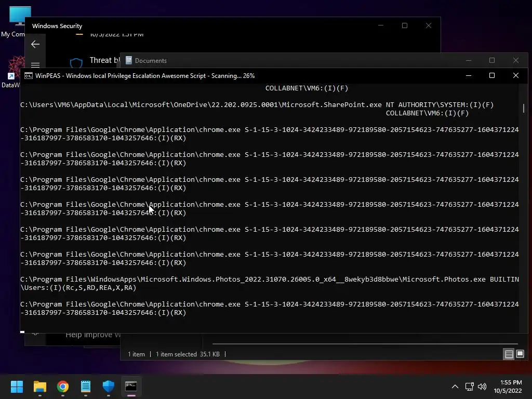Click the Documents window title icon
Image resolution: width=532 pixels, height=399 pixels.
coord(129,60)
